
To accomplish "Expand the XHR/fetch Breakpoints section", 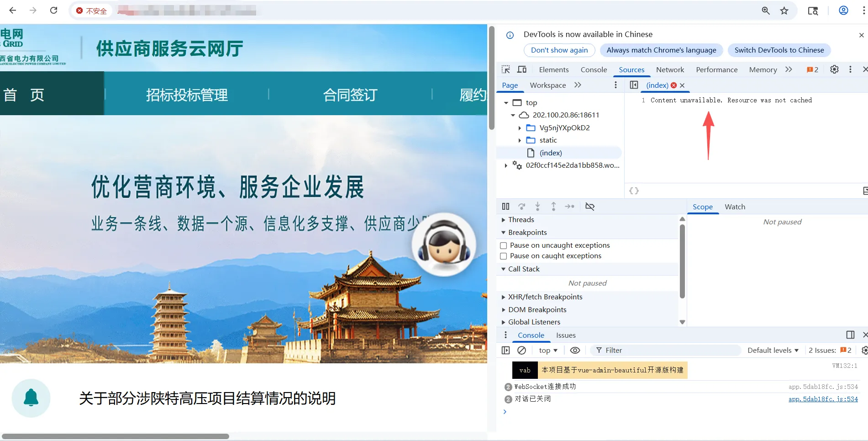I will tap(504, 297).
